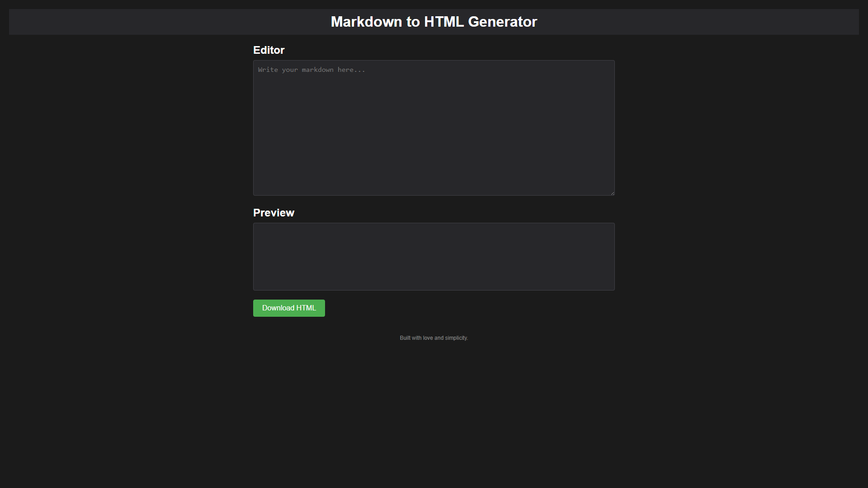Viewport: 868px width, 488px height.
Task: Click the word "Preview" above the output box
Action: (274, 212)
